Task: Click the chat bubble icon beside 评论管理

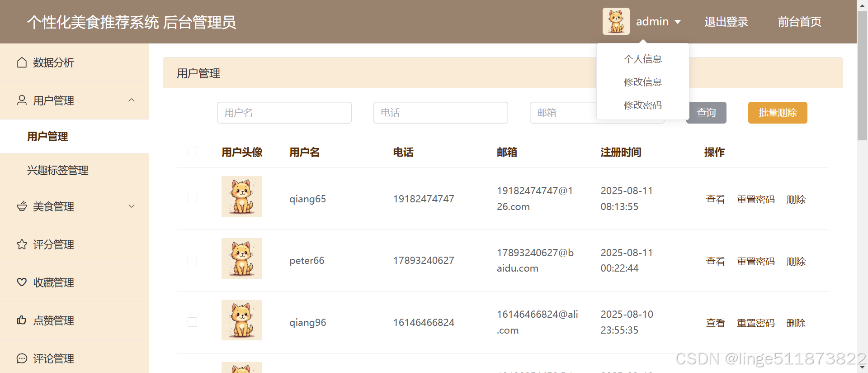Action: point(22,359)
